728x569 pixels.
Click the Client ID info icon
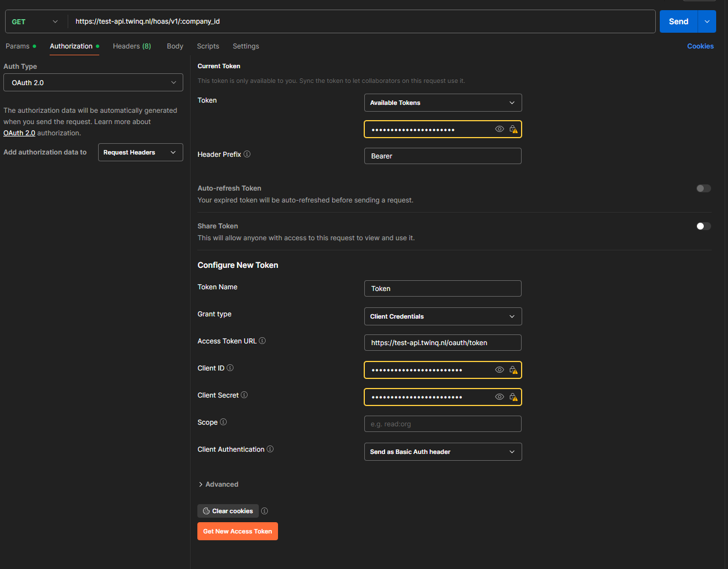click(x=230, y=368)
